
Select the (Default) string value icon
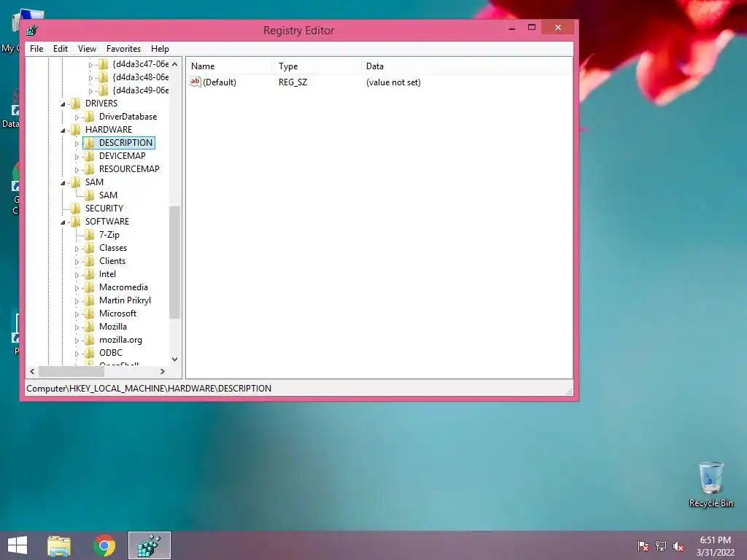pos(196,82)
